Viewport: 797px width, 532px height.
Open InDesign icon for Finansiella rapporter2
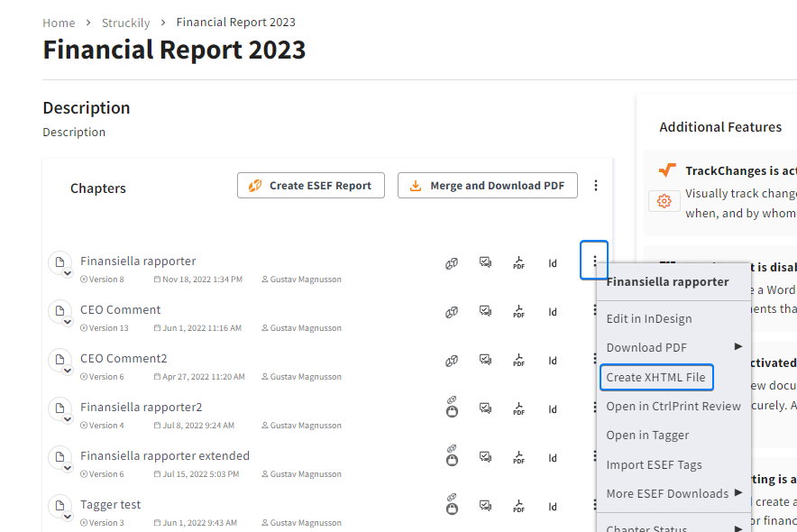click(553, 409)
